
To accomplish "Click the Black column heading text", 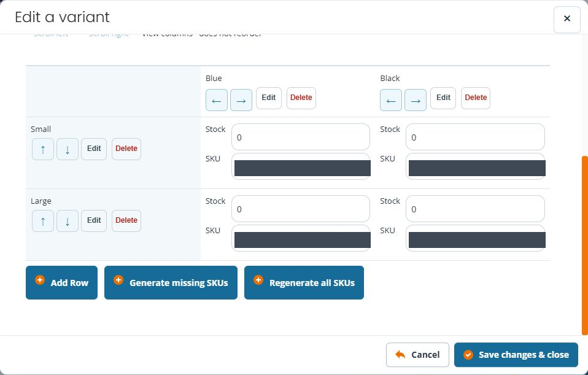I will point(390,79).
